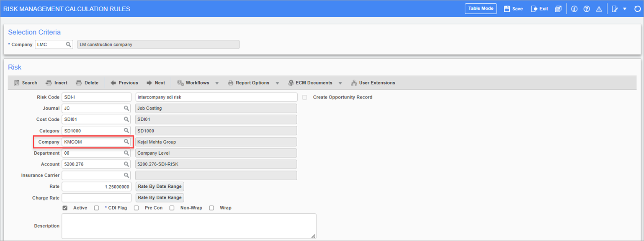Click the edit page pencil icon
Viewport: 644px width, 241px height.
[615, 8]
